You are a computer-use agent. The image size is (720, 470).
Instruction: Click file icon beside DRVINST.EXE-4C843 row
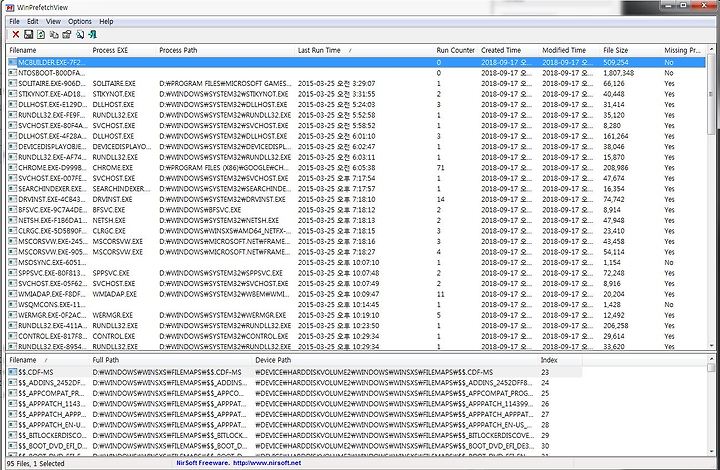pyautogui.click(x=13, y=199)
